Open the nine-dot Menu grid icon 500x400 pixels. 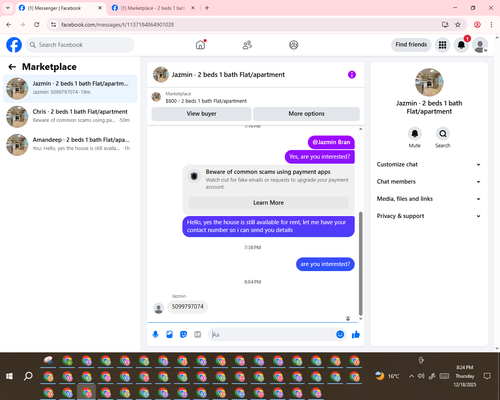pyautogui.click(x=442, y=45)
